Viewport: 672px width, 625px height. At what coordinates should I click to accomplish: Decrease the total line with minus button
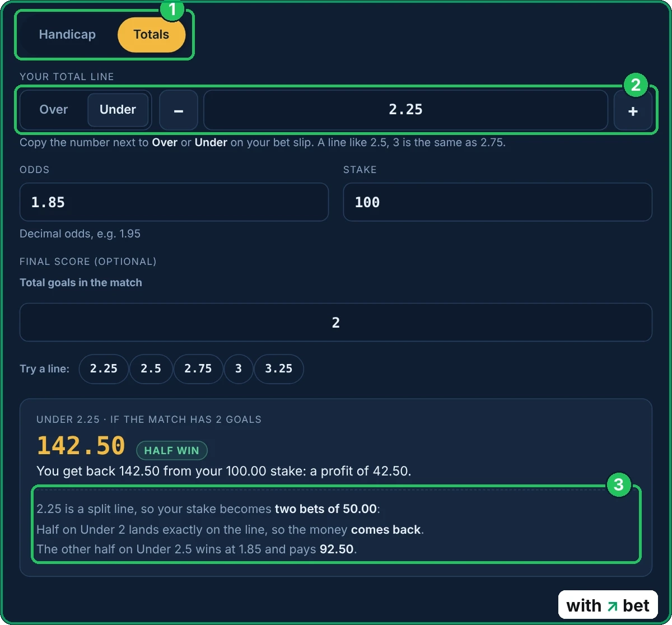tap(179, 110)
